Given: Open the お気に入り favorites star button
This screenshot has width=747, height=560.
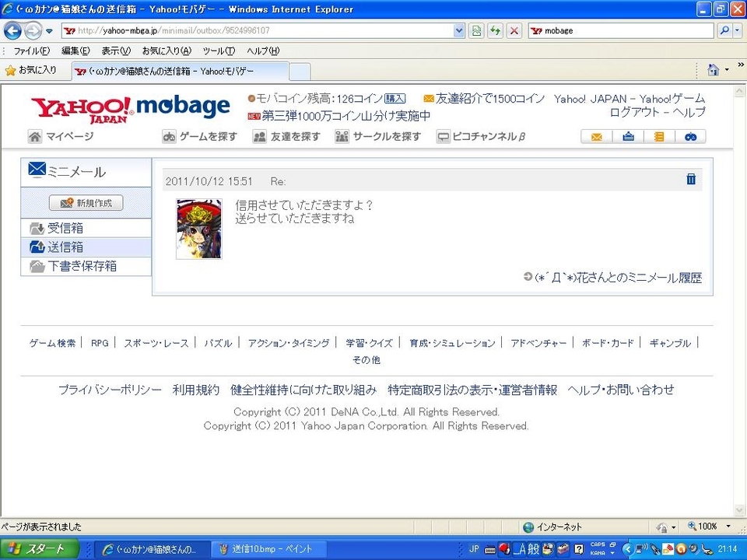Looking at the screenshot, I should [31, 71].
